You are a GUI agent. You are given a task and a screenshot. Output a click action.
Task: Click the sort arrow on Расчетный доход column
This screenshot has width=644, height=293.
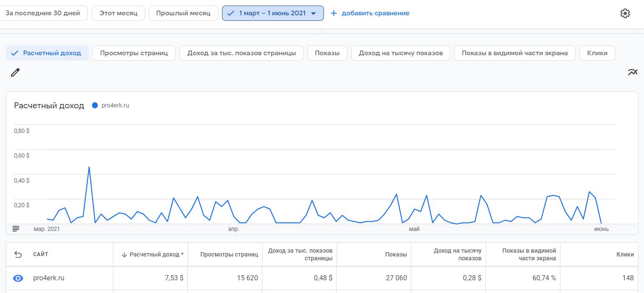[124, 255]
